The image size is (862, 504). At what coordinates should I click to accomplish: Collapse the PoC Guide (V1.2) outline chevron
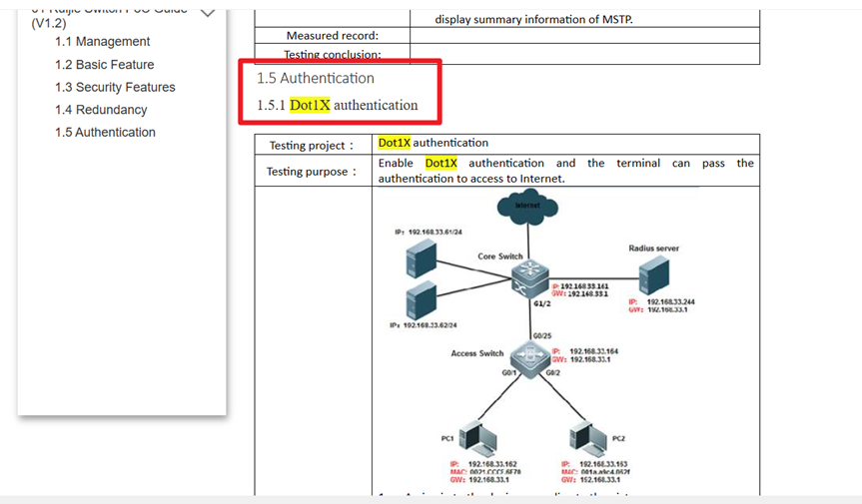[208, 13]
